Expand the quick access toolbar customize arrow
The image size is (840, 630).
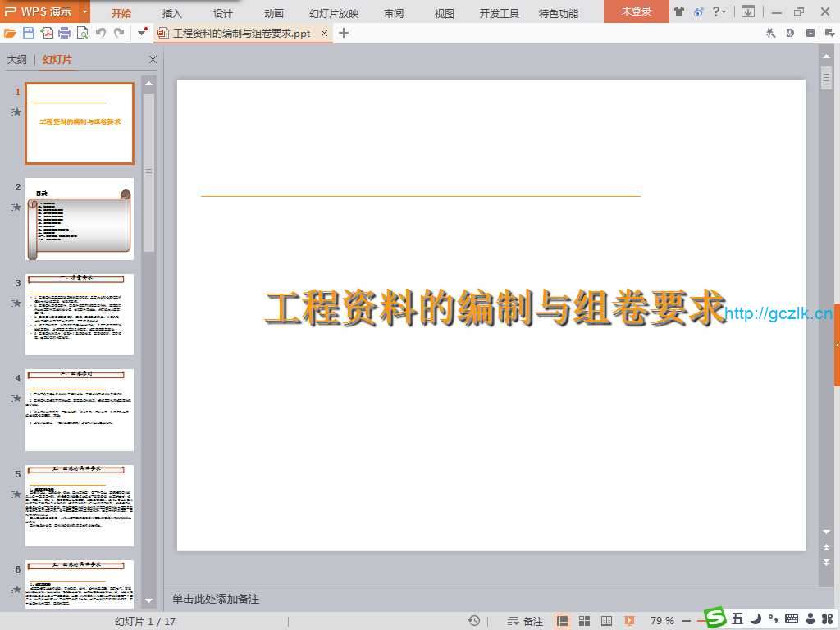[x=142, y=33]
